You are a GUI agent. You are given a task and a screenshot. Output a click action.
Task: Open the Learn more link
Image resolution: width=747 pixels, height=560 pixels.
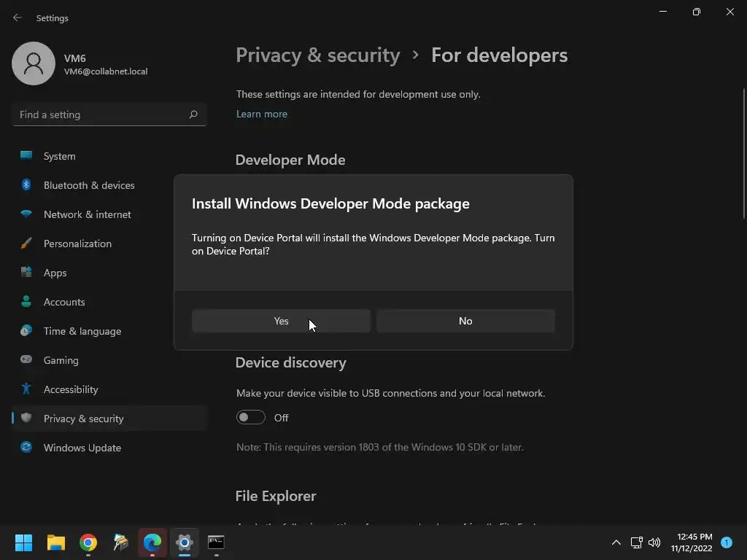(262, 114)
